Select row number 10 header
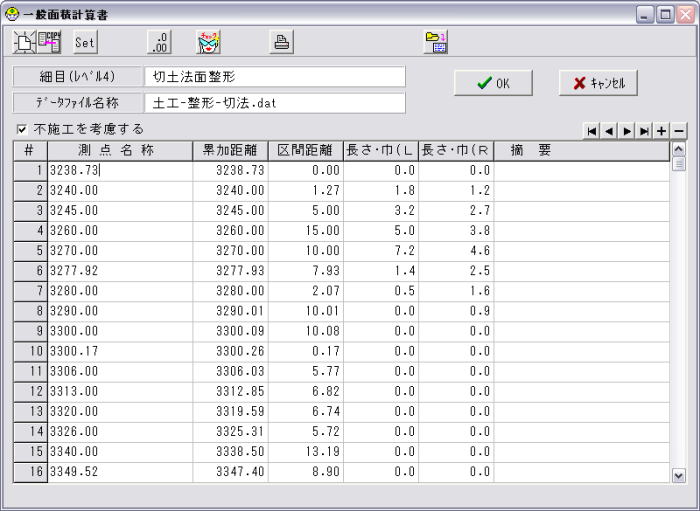The image size is (700, 511). pyautogui.click(x=30, y=352)
